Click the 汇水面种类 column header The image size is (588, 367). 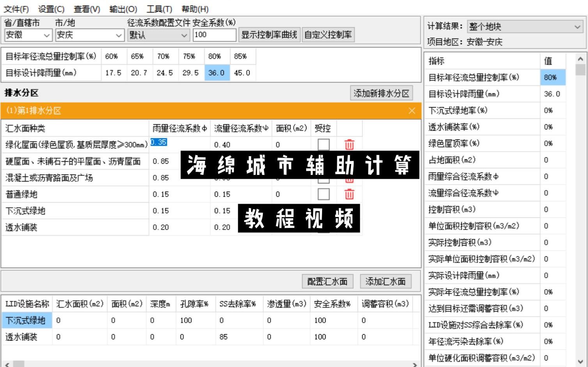click(75, 128)
